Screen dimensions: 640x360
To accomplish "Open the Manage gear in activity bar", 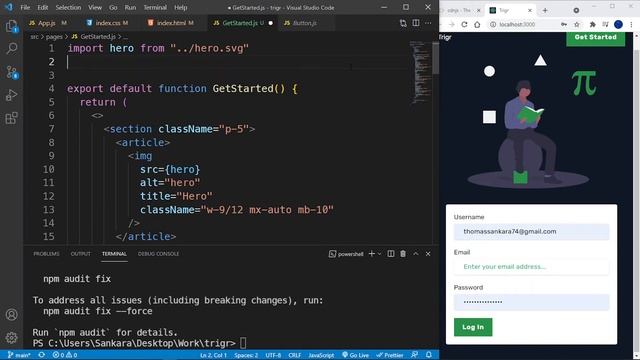I will point(11,338).
